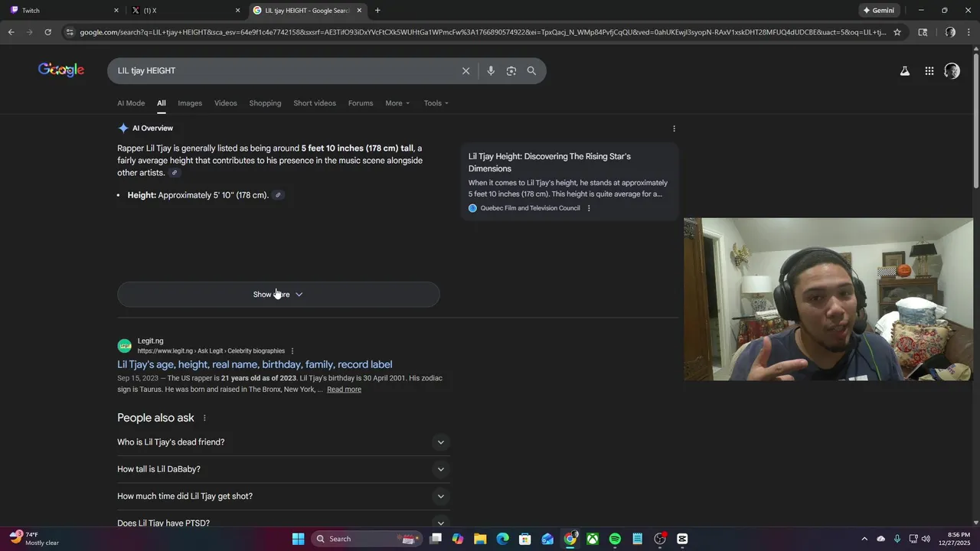Open Xbox app from the taskbar
Viewport: 980px width, 551px height.
click(x=593, y=539)
